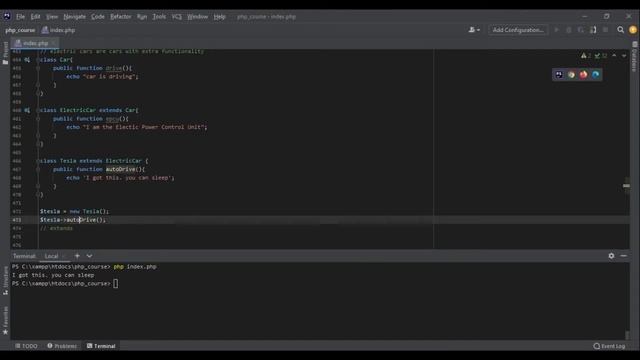Close the index.php editor tab

click(x=53, y=43)
